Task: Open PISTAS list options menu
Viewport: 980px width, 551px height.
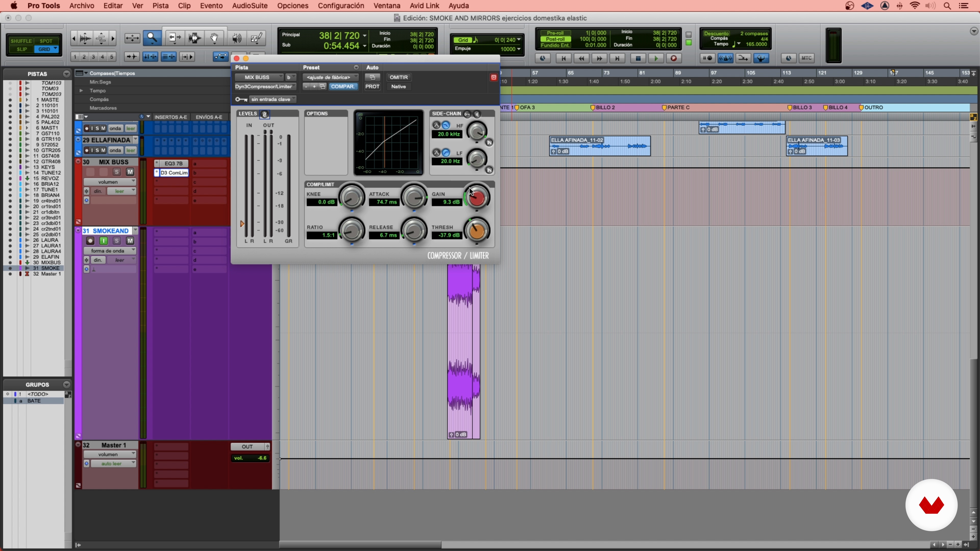Action: pos(67,74)
